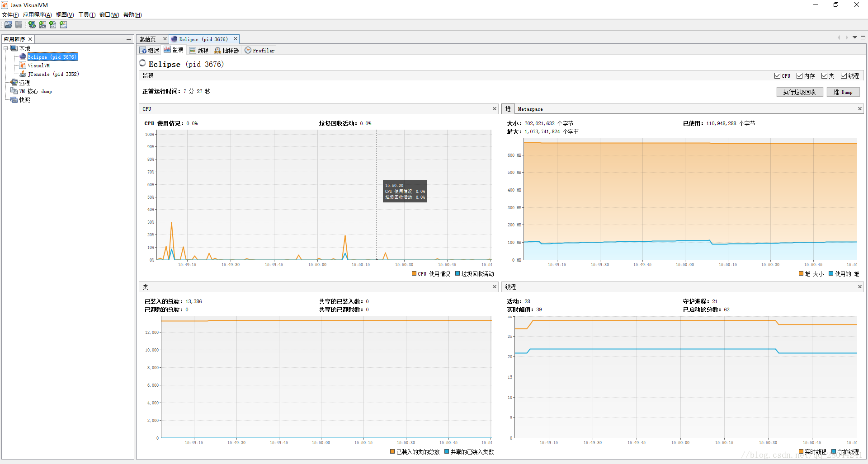Click the 快照 snapshots icon
Image resolution: width=868 pixels, height=464 pixels.
coord(14,100)
